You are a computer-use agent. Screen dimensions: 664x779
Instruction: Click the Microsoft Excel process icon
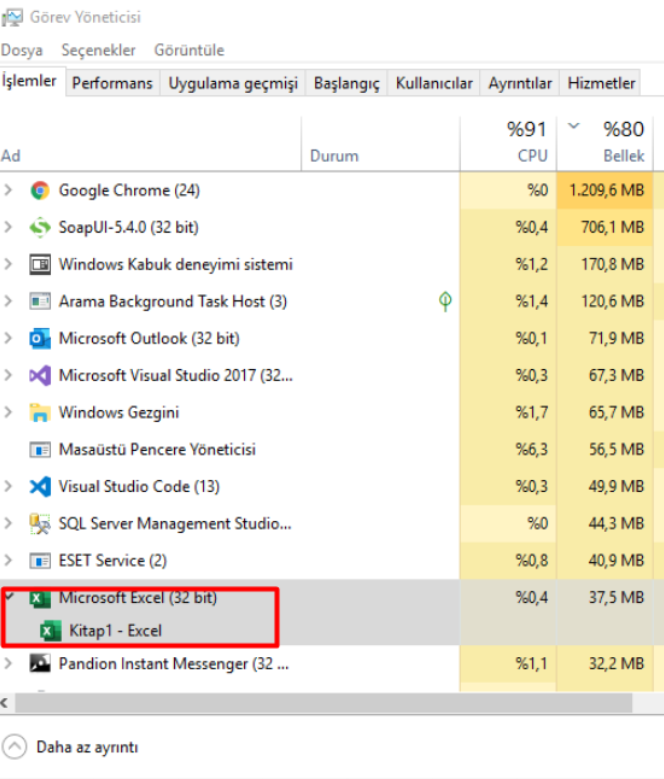40,598
